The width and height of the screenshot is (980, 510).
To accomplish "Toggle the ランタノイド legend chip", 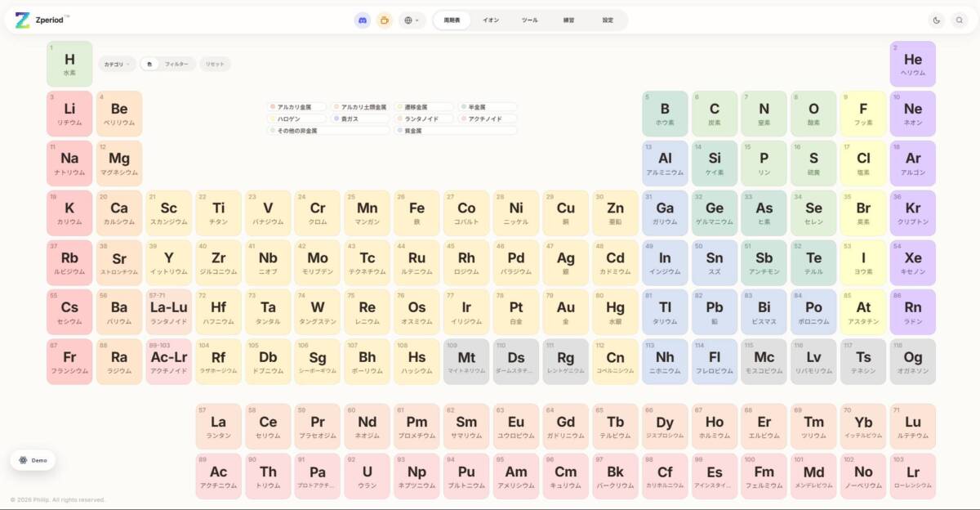I will point(425,119).
